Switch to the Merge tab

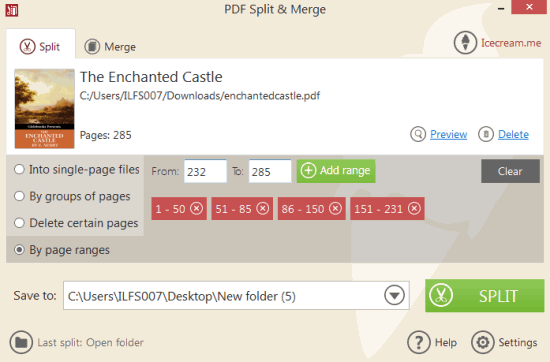pyautogui.click(x=110, y=46)
